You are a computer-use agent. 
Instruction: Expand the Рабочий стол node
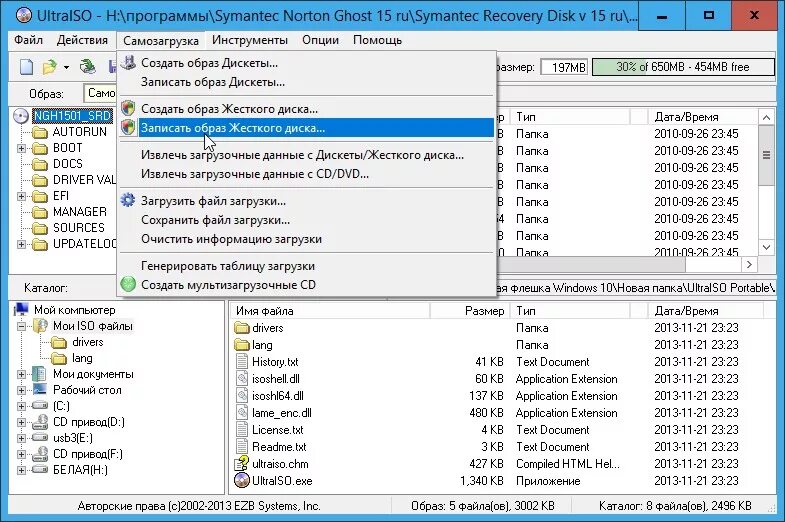(21, 390)
